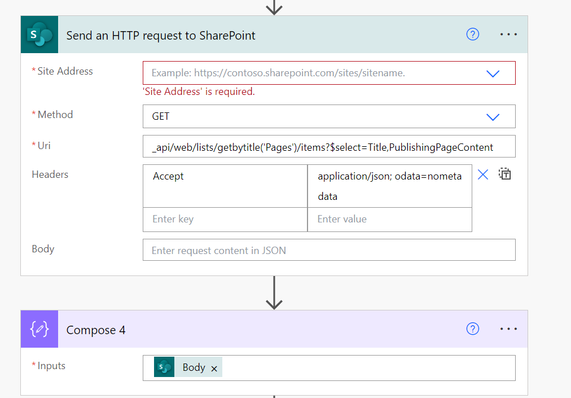
Task: Delete the Accept header row
Action: 483,174
